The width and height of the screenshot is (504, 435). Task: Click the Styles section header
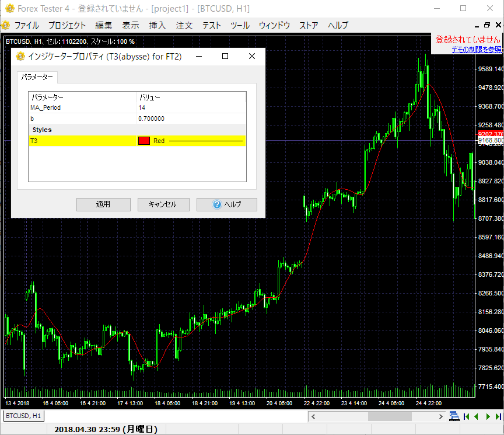42,130
